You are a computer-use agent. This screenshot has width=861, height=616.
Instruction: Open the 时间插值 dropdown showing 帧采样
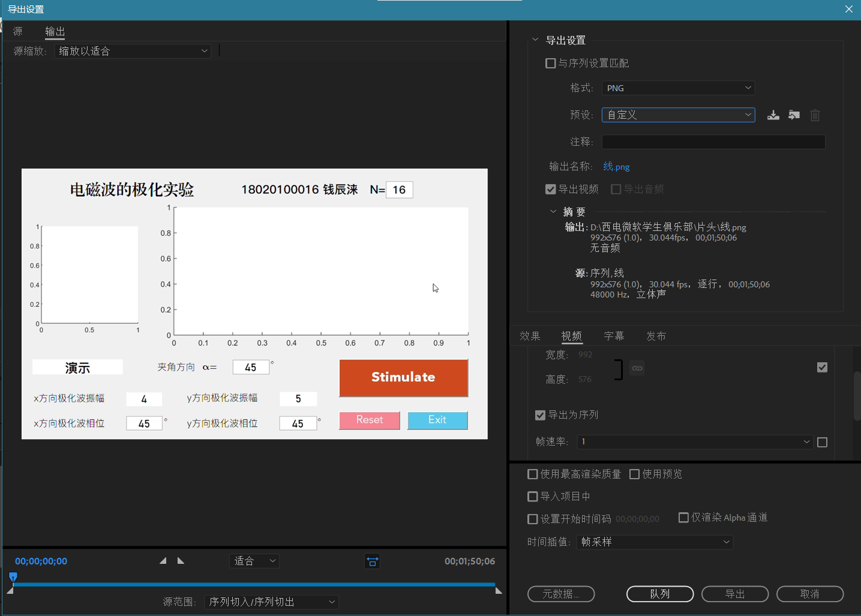(654, 542)
